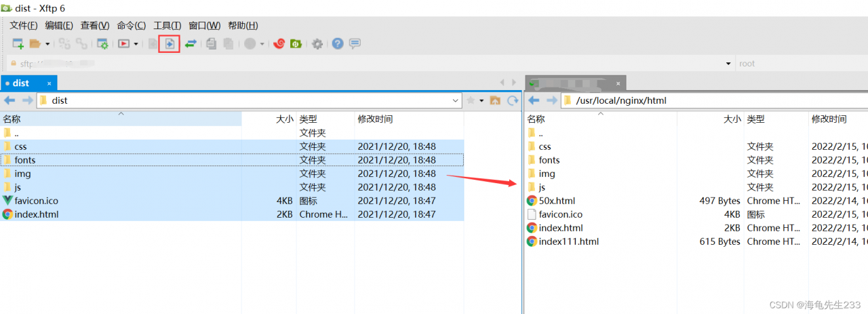Close the dist tab
The height and width of the screenshot is (314, 868).
click(x=48, y=83)
